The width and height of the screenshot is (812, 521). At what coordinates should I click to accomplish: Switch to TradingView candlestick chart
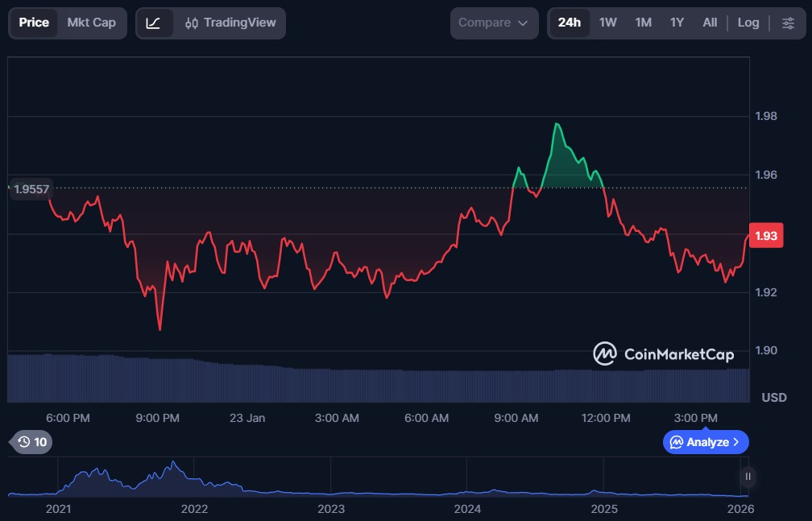tap(230, 23)
